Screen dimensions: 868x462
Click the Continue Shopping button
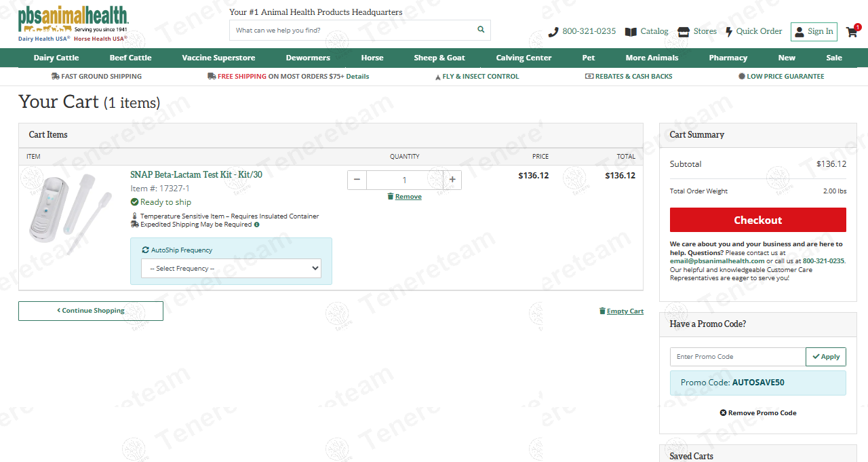[91, 311]
